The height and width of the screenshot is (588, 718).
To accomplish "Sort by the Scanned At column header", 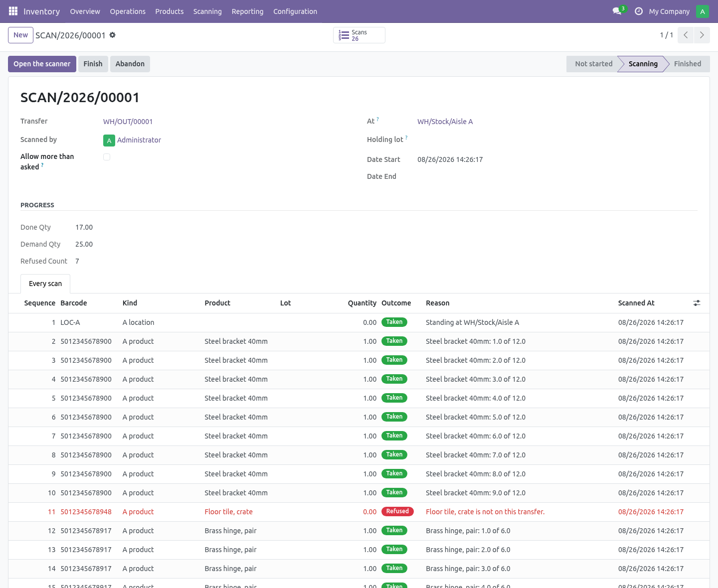I will click(x=636, y=303).
